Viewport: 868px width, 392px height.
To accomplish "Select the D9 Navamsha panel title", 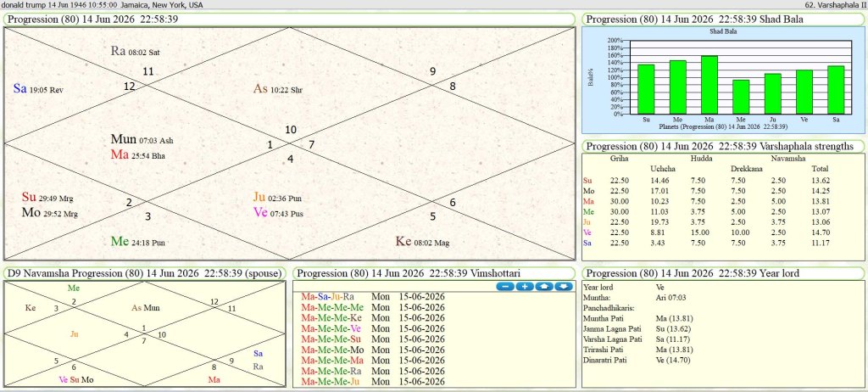I will (x=144, y=273).
